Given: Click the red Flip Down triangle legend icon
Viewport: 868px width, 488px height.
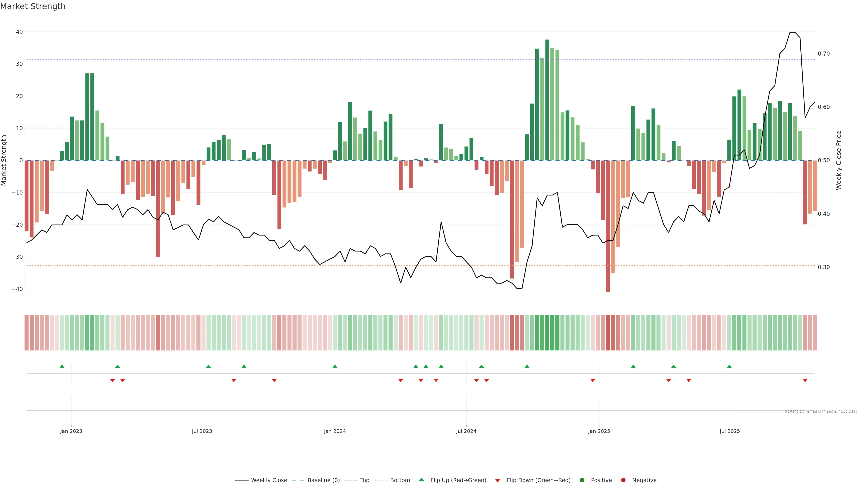Looking at the screenshot, I should click(x=498, y=481).
